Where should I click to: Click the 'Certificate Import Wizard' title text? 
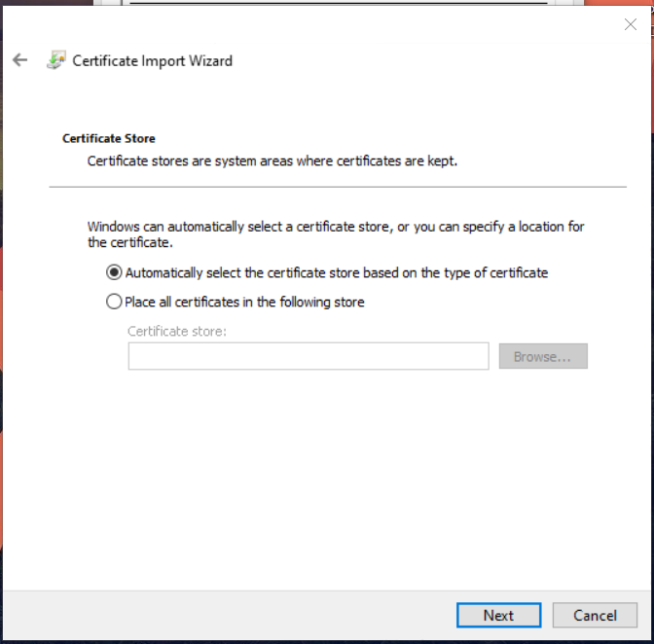[x=153, y=60]
